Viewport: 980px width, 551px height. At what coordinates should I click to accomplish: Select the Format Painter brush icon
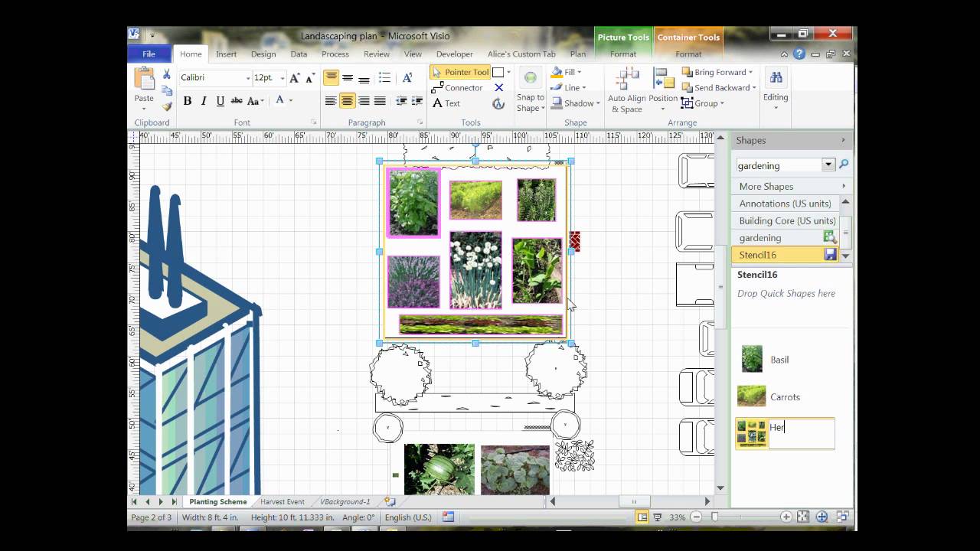[166, 106]
